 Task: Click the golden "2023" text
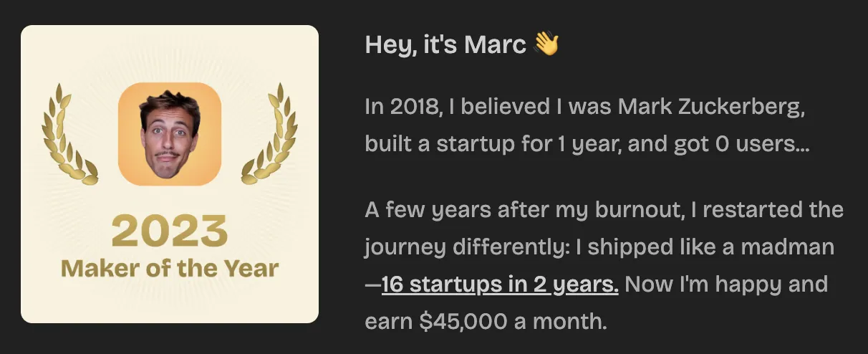point(170,231)
